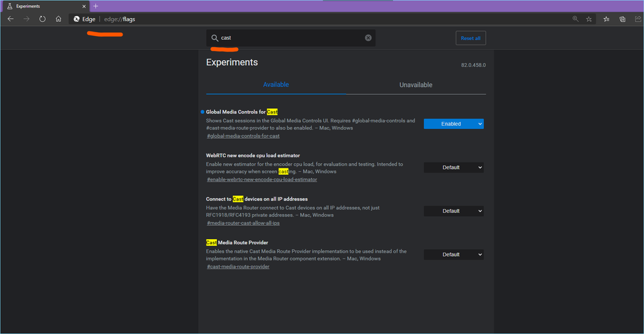
Task: Click the Experiments page heading
Action: [232, 63]
